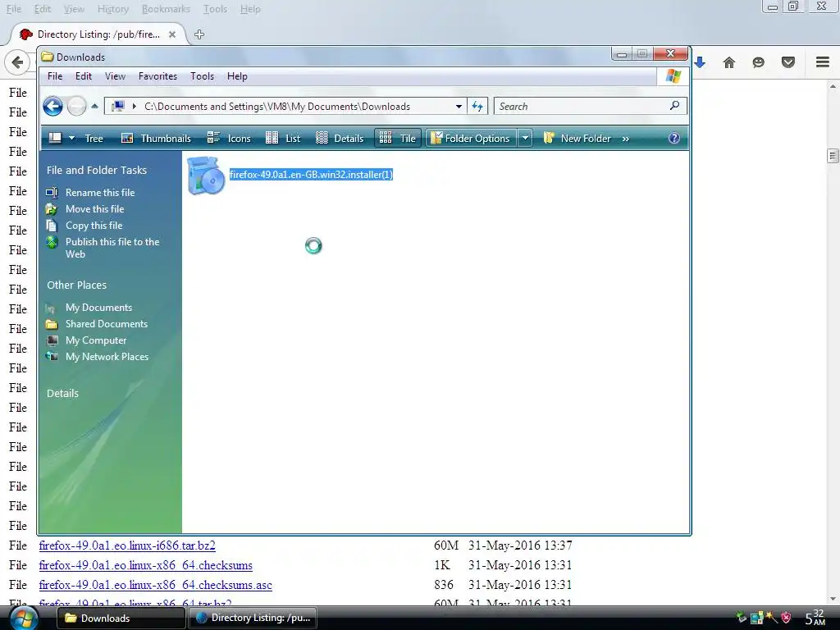Click the Firefox page scrollbar thumb
The height and width of the screenshot is (630, 840).
pyautogui.click(x=833, y=155)
